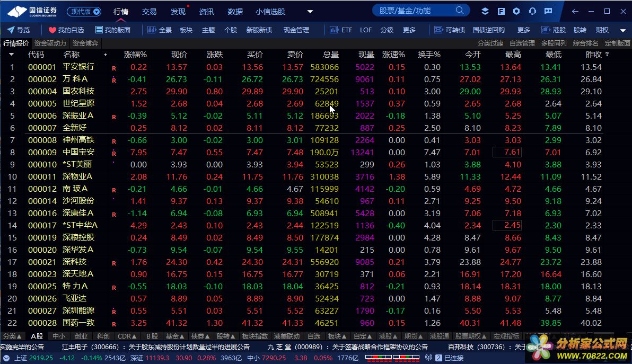Toggle the 现代版 version switch
The width and height of the screenshot is (632, 364).
point(84,12)
